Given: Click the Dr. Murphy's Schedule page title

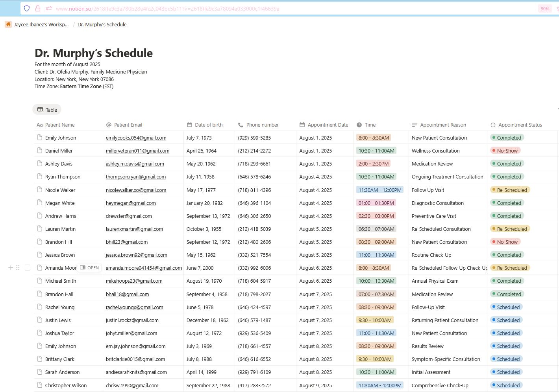Looking at the screenshot, I should [94, 53].
